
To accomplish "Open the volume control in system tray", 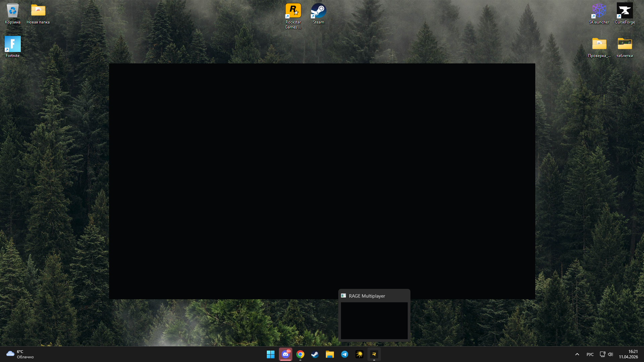I will 610,354.
